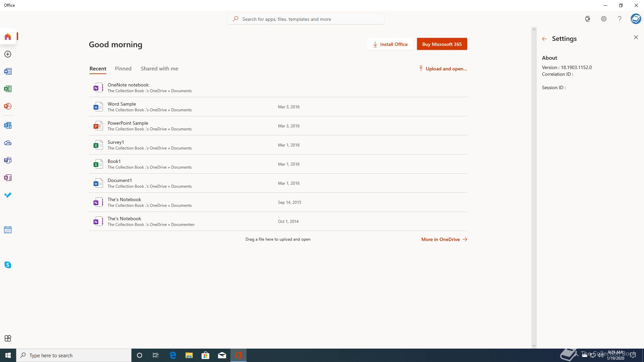Open the Teams sidebar icon

point(8,160)
